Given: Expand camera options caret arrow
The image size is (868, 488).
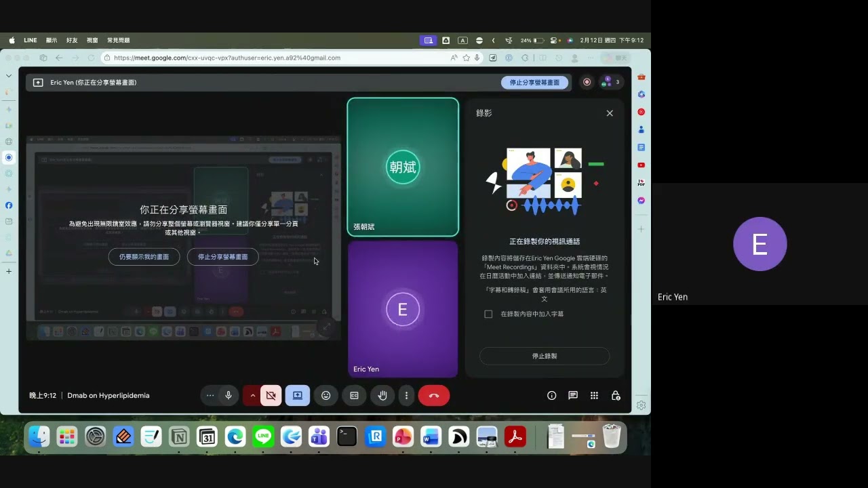Looking at the screenshot, I should [x=252, y=395].
